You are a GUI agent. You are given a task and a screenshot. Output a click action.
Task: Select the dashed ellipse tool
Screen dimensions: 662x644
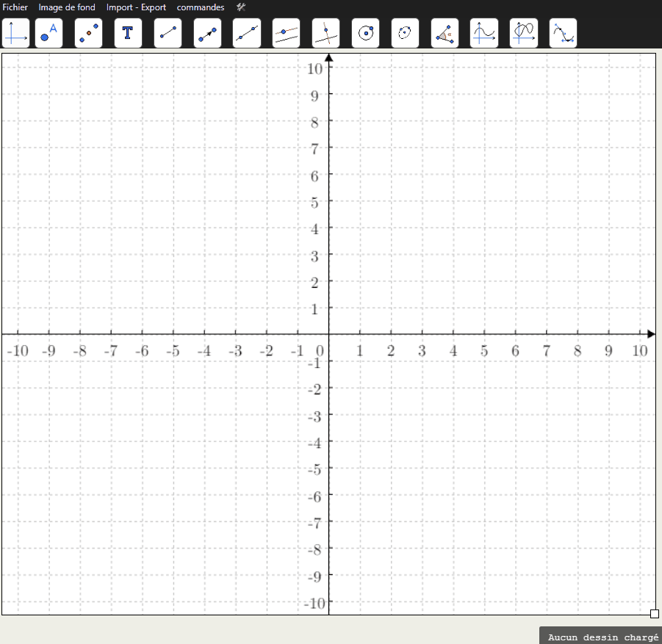click(405, 33)
